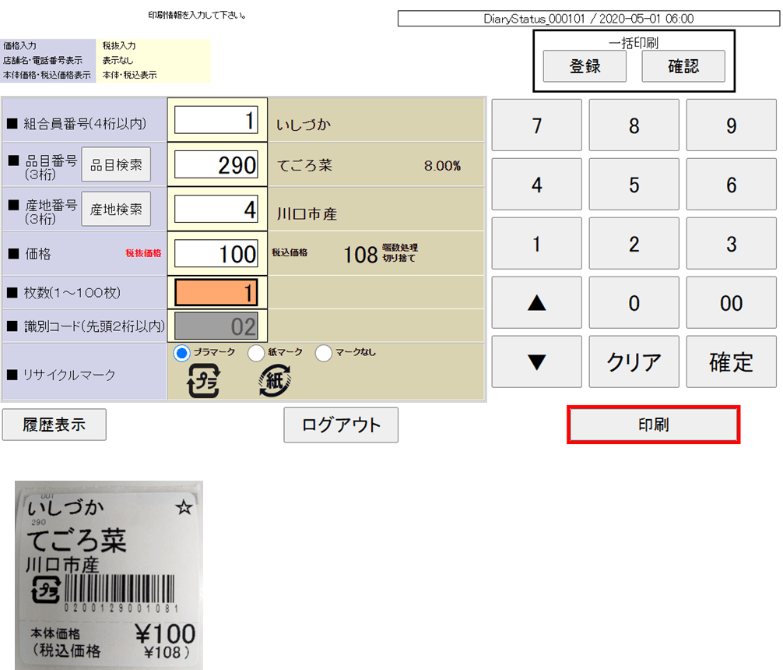Show history with 履歴表示 button

coord(55,425)
